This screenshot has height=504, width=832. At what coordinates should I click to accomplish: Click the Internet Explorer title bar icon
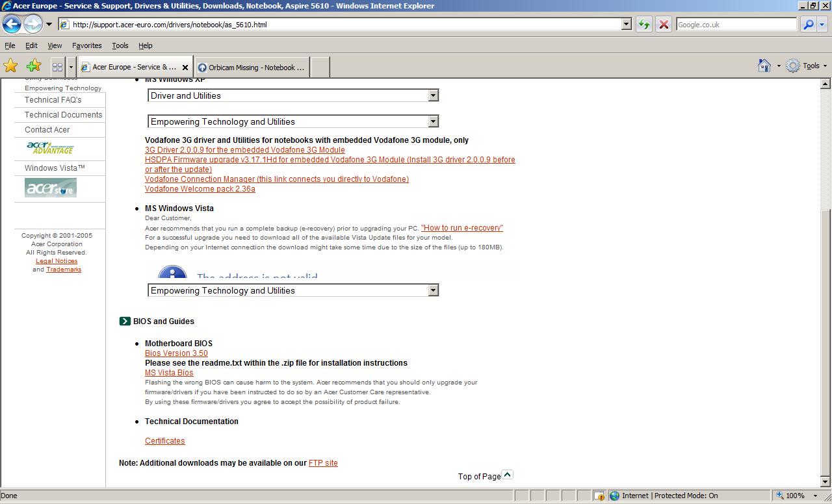pyautogui.click(x=6, y=6)
